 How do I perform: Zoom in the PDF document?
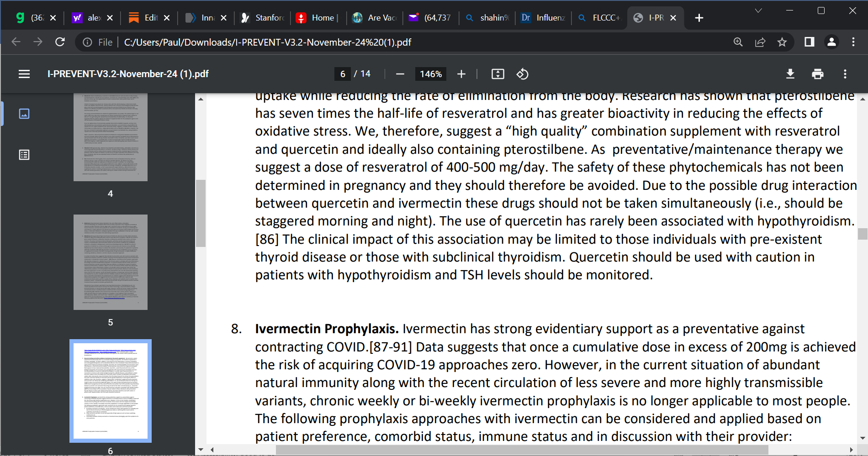coord(461,74)
